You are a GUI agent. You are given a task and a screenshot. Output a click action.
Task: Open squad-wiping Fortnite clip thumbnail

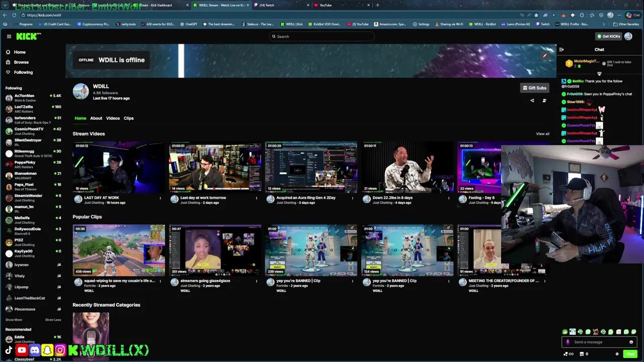point(118,250)
